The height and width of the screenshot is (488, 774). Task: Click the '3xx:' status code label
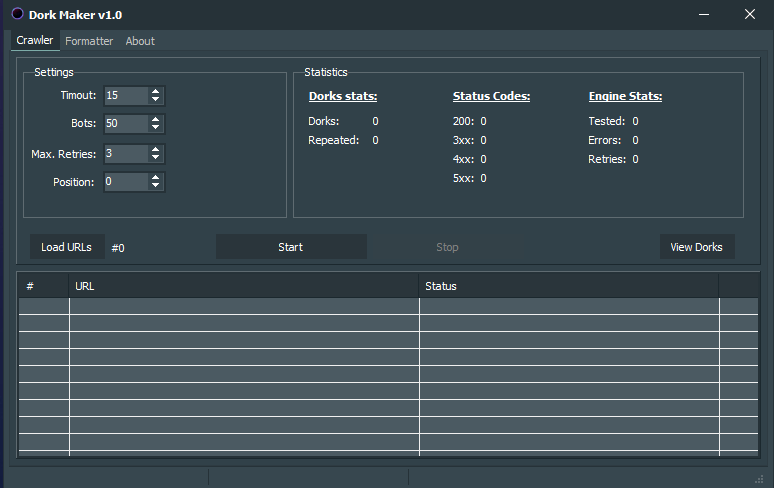pyautogui.click(x=464, y=140)
